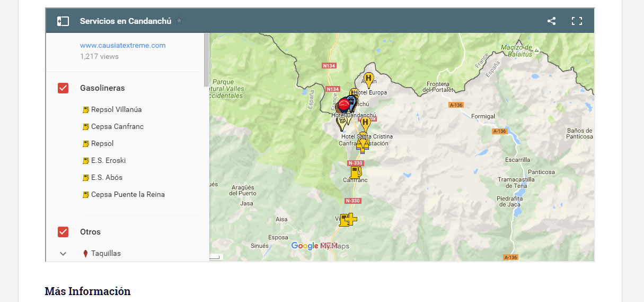The height and width of the screenshot is (302, 644).
Task: Expand the Taquillas group chevron
Action: [x=63, y=254]
